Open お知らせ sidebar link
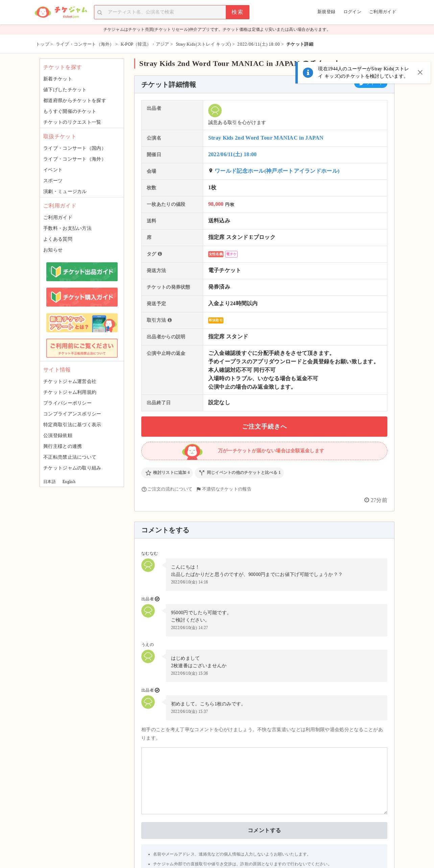This screenshot has height=868, width=434. click(53, 250)
